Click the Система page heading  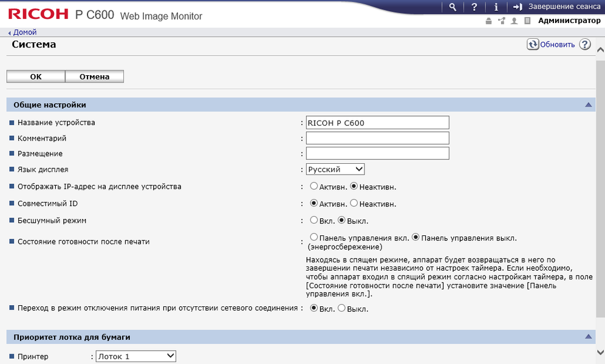tap(34, 44)
